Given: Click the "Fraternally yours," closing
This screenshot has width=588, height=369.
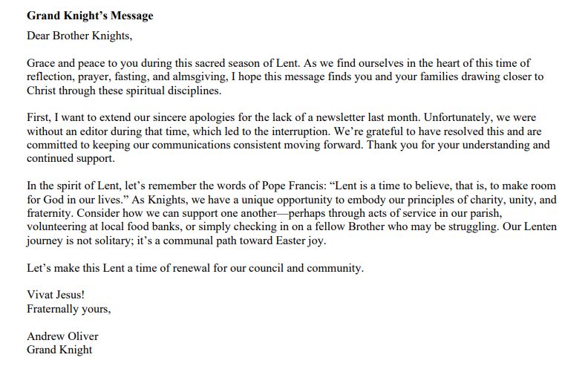Looking at the screenshot, I should click(x=69, y=308).
